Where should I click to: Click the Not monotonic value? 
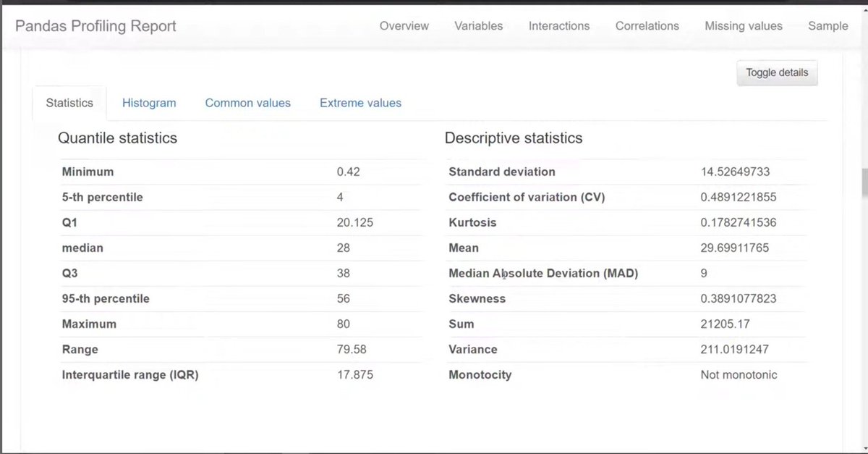click(739, 374)
